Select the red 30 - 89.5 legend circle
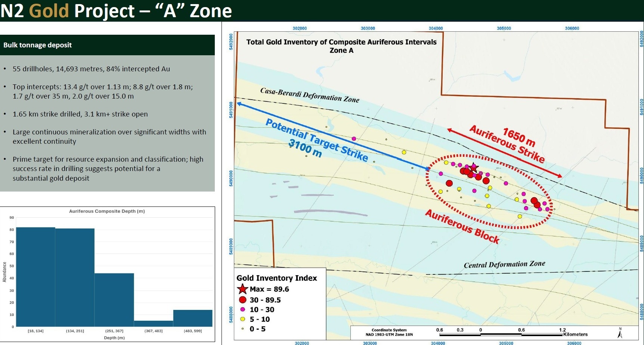The height and width of the screenshot is (345, 644). tap(242, 300)
